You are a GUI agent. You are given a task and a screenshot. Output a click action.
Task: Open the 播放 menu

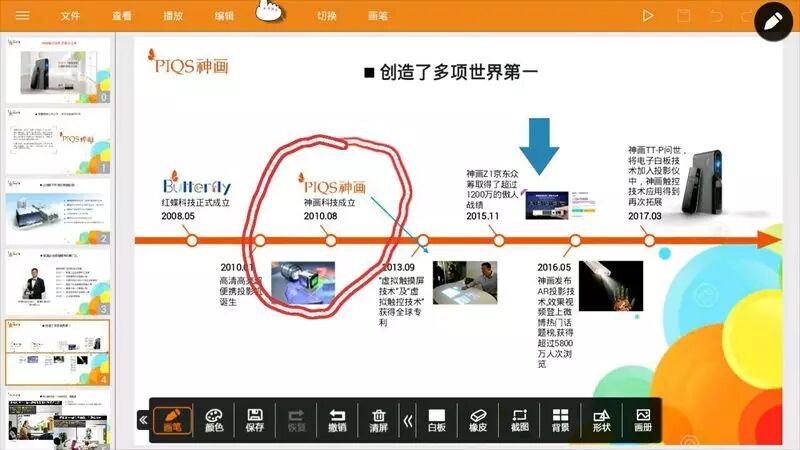tap(173, 16)
